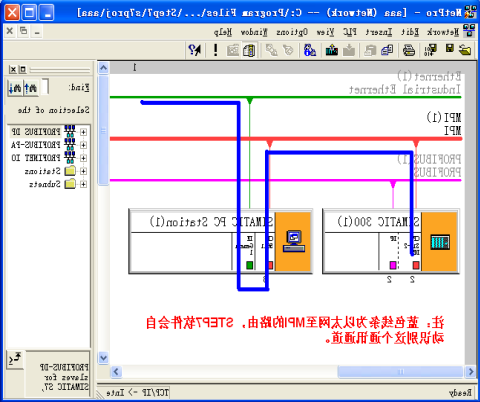
Task: Click the MPI(1) subnet label
Action: coord(444,117)
